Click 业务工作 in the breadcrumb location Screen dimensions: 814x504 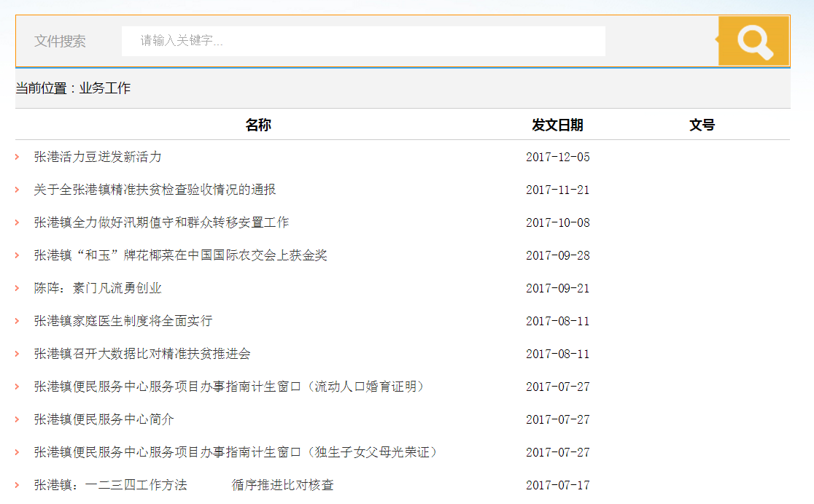point(105,88)
